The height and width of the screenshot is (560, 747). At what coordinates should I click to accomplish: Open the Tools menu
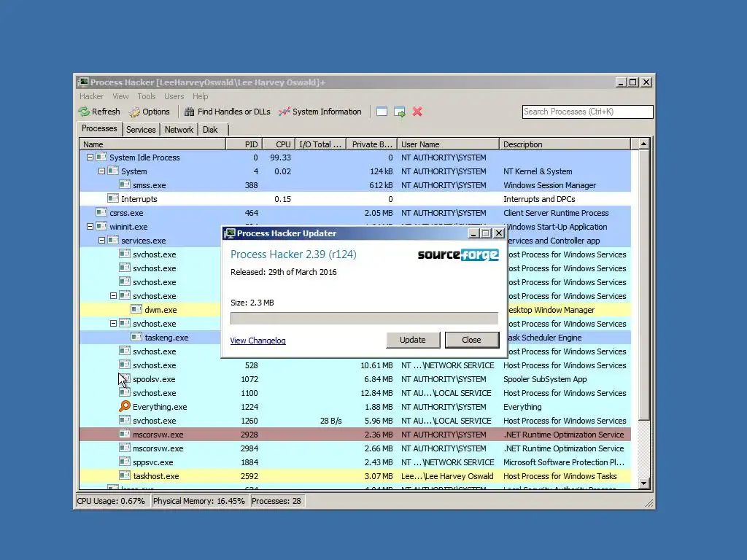coord(146,96)
